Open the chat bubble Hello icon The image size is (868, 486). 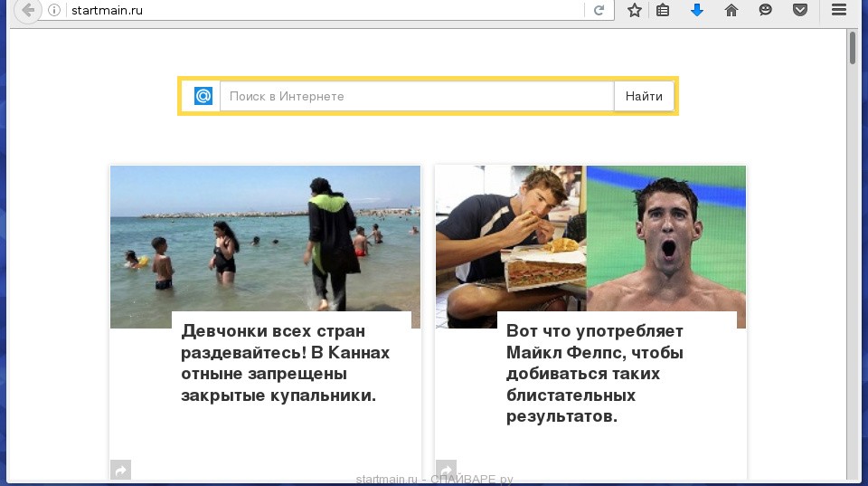pyautogui.click(x=766, y=10)
